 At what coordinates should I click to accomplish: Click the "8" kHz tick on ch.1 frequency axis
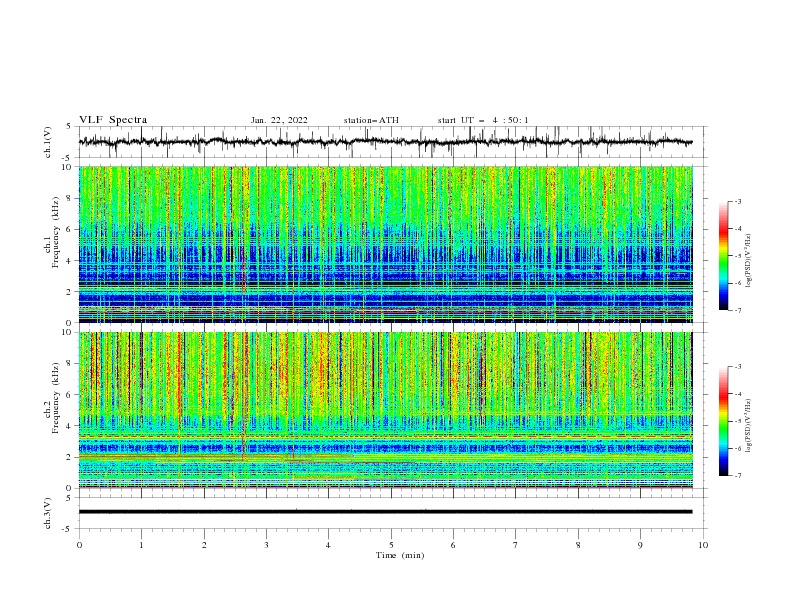pos(70,198)
